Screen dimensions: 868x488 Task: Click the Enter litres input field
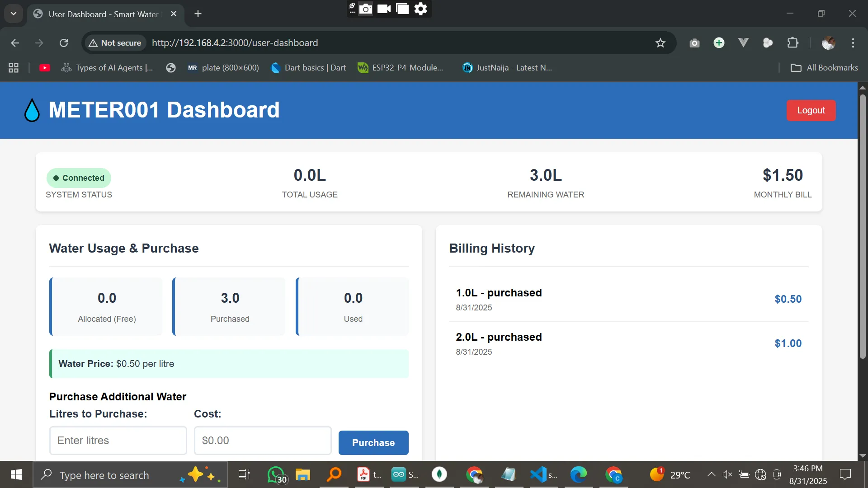coord(118,441)
